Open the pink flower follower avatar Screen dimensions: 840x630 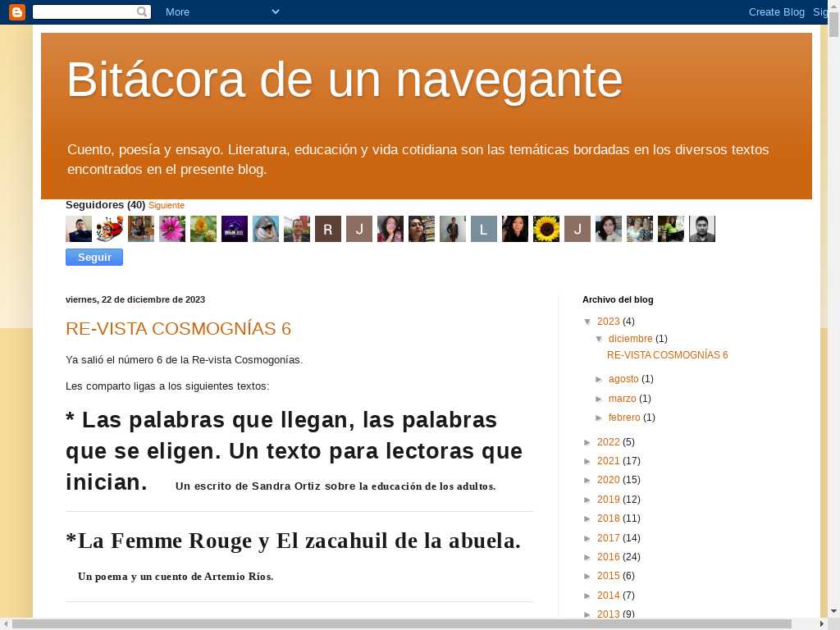[x=172, y=229]
